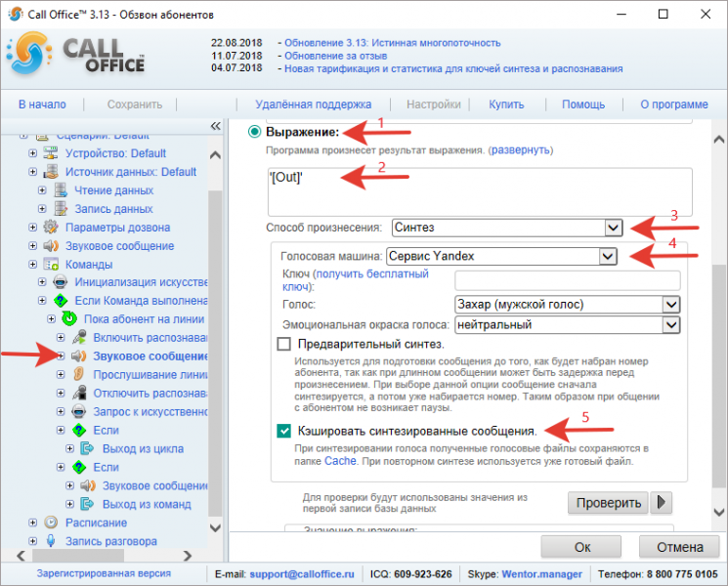Click the speaker icon beside Звуковое сообщение under Параметры дозвона
The image size is (728, 586).
(x=51, y=245)
